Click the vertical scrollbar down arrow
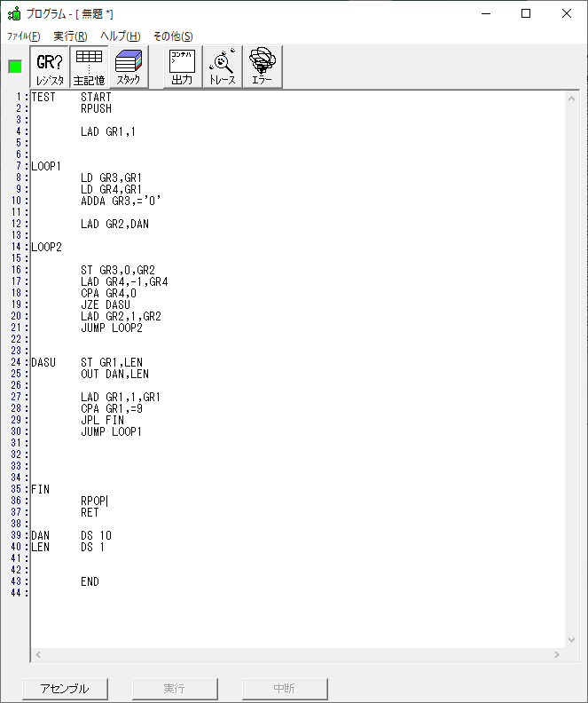This screenshot has width=588, height=703. click(x=571, y=640)
